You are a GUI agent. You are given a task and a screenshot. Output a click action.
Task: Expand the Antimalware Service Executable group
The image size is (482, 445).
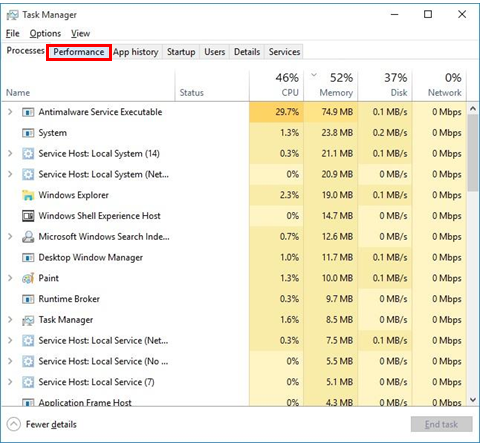10,112
